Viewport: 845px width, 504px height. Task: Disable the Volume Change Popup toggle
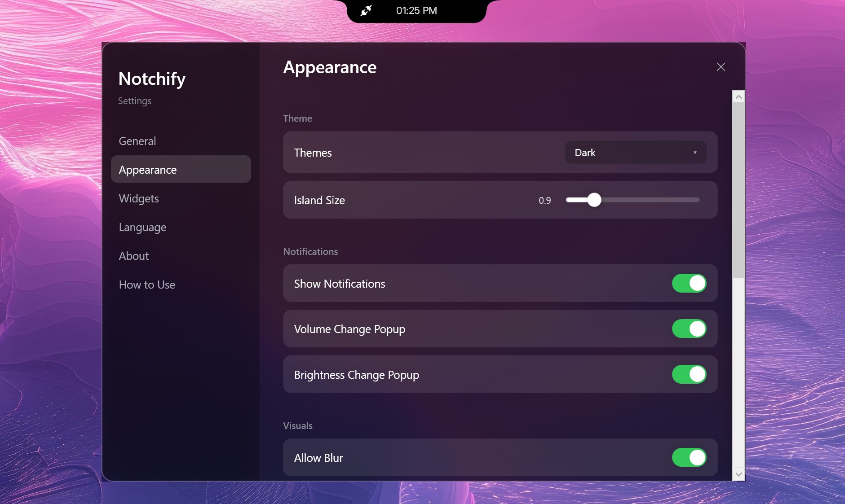click(689, 329)
